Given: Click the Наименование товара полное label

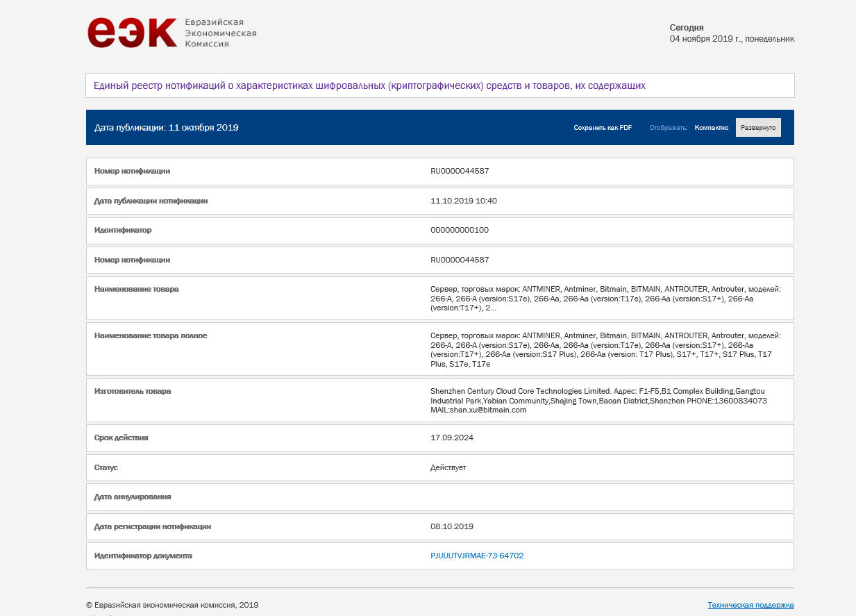Looking at the screenshot, I should point(151,335).
